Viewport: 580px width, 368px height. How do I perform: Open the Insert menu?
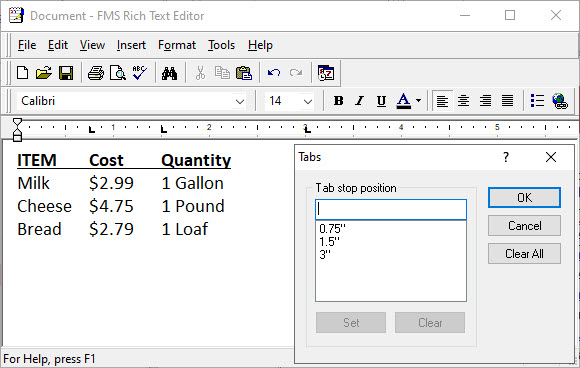click(x=131, y=45)
